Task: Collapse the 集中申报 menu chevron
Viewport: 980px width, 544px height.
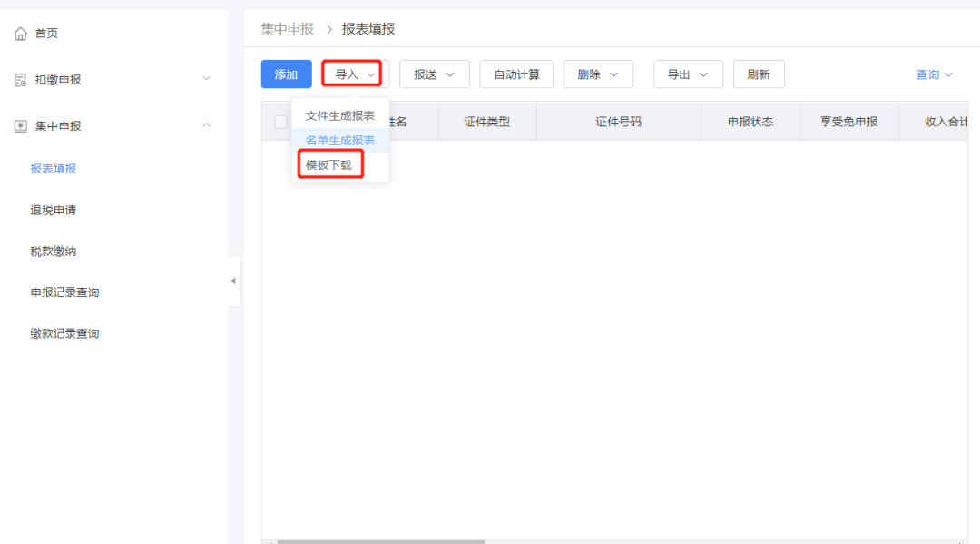Action: point(206,125)
